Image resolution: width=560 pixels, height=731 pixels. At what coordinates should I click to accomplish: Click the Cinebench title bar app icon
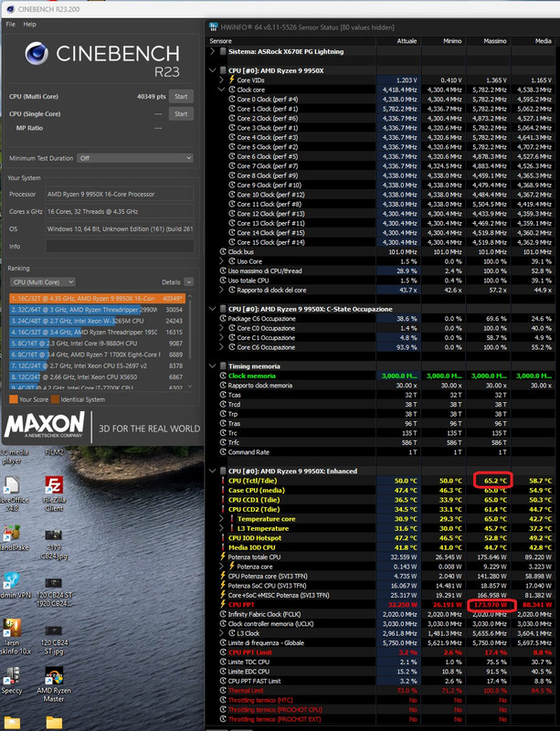pos(11,9)
